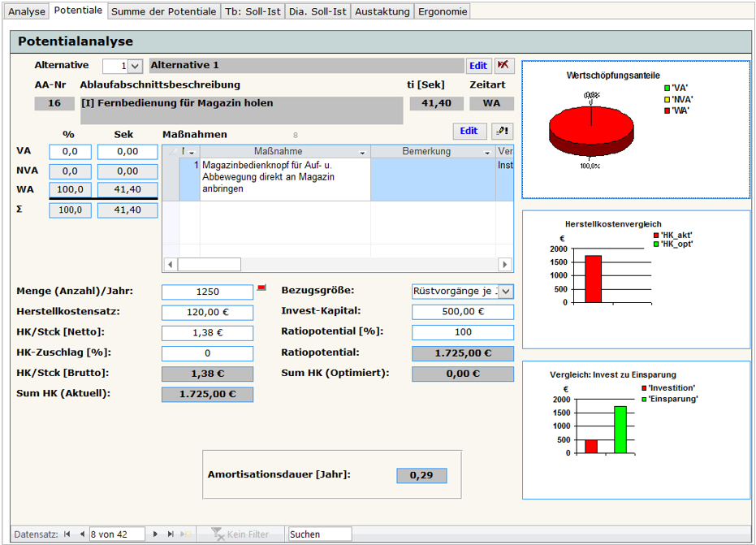This screenshot has height=545, width=756.
Task: Open Maßnahme column header filter arrow
Action: tap(362, 153)
